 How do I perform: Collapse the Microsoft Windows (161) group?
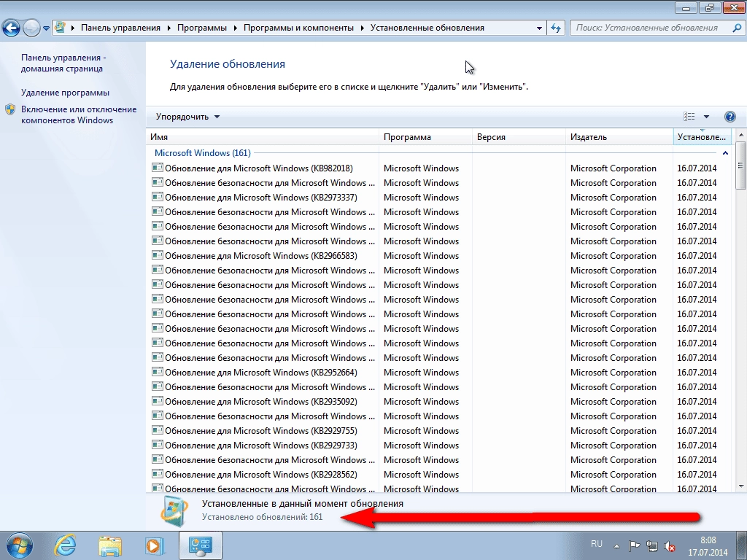point(725,153)
